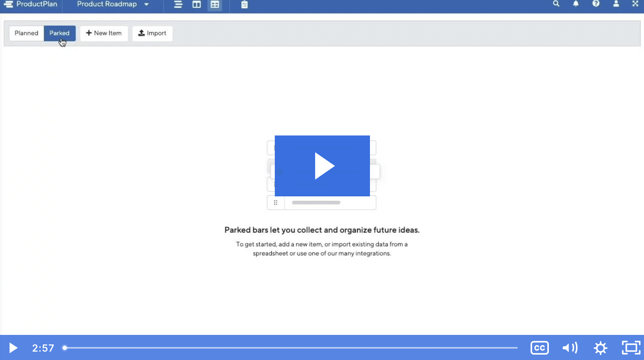Open user account icon
644x360 pixels.
[x=616, y=4]
